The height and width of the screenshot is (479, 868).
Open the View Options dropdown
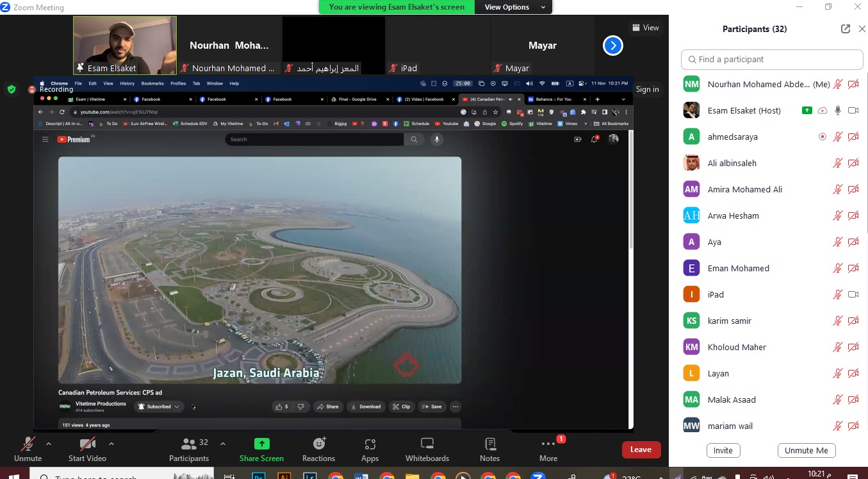point(515,7)
